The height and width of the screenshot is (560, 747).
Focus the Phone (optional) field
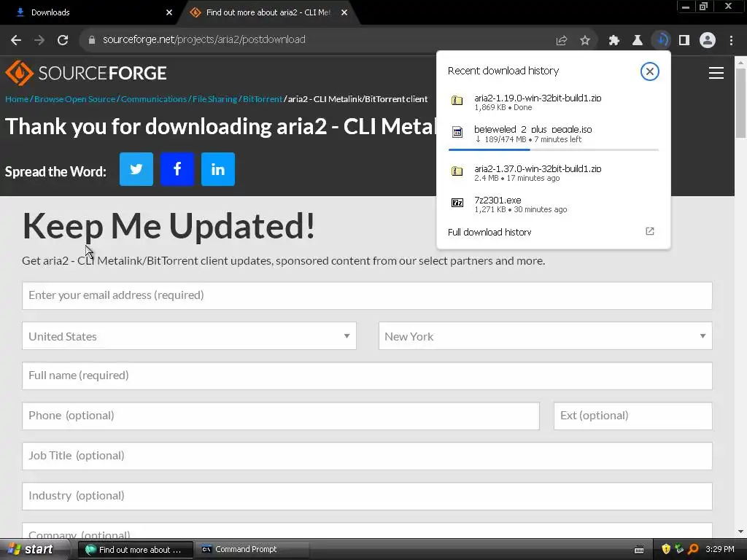pyautogui.click(x=281, y=416)
